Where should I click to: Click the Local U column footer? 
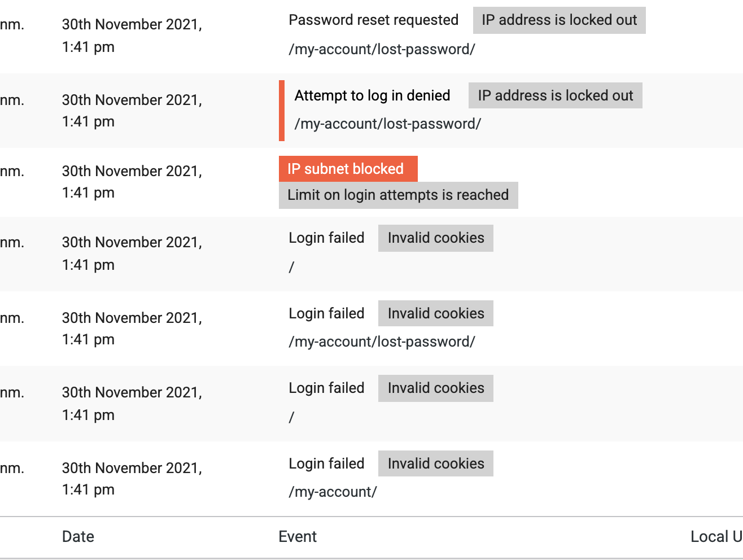click(716, 537)
